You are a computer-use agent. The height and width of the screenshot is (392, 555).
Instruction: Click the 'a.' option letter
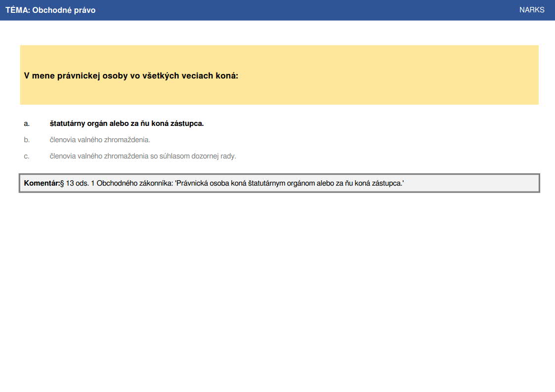27,124
